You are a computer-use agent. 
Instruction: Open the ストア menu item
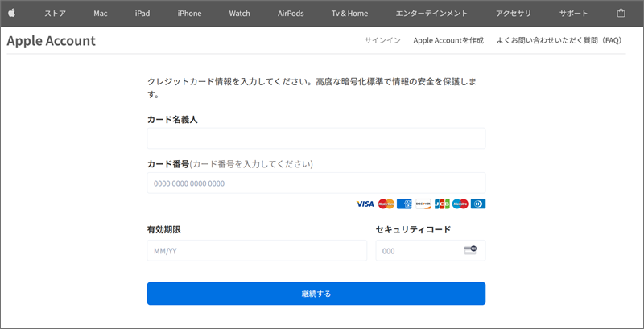55,14
